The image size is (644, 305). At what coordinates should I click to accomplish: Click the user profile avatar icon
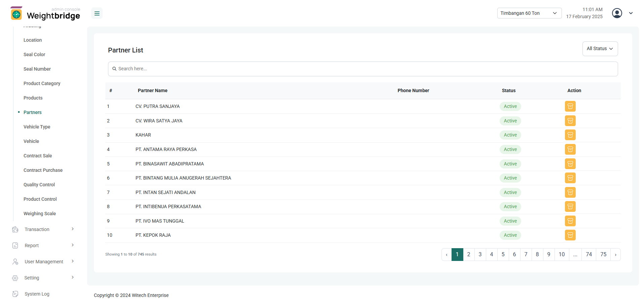(617, 13)
